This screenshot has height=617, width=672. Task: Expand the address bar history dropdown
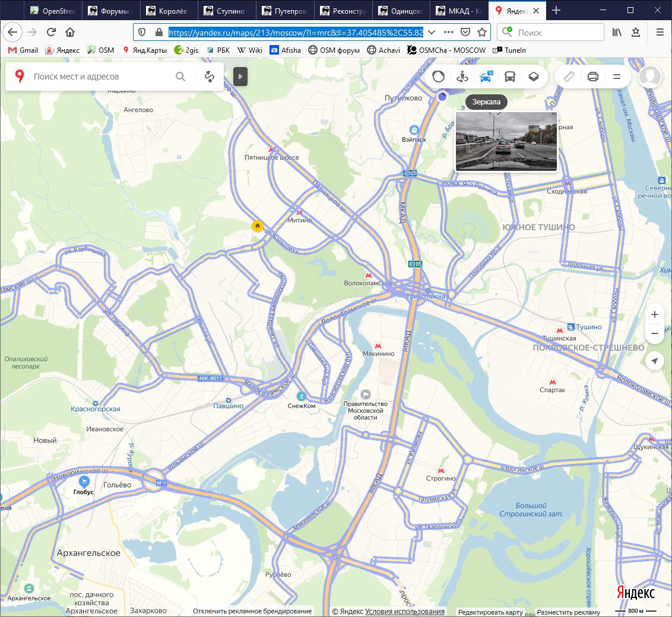432,32
